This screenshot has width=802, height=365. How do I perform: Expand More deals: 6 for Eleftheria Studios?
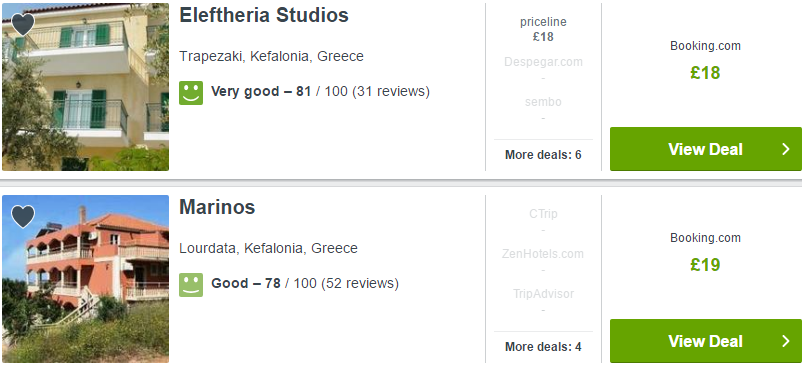click(543, 154)
